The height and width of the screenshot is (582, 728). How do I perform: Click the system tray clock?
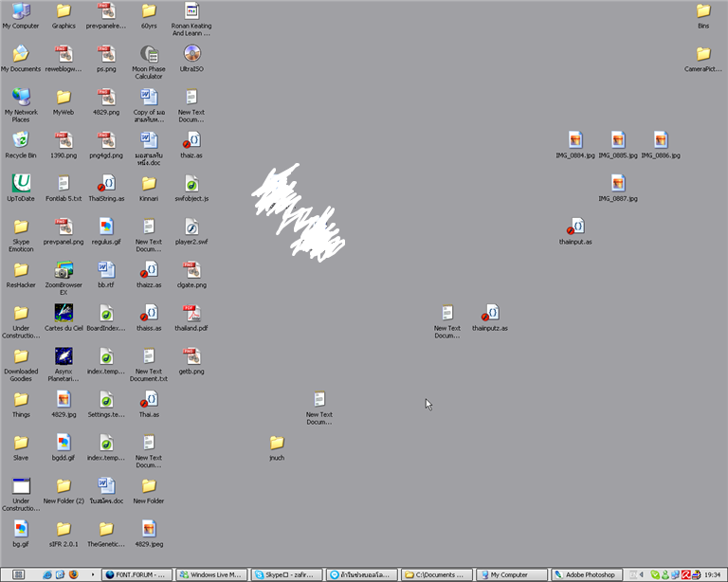(x=712, y=574)
